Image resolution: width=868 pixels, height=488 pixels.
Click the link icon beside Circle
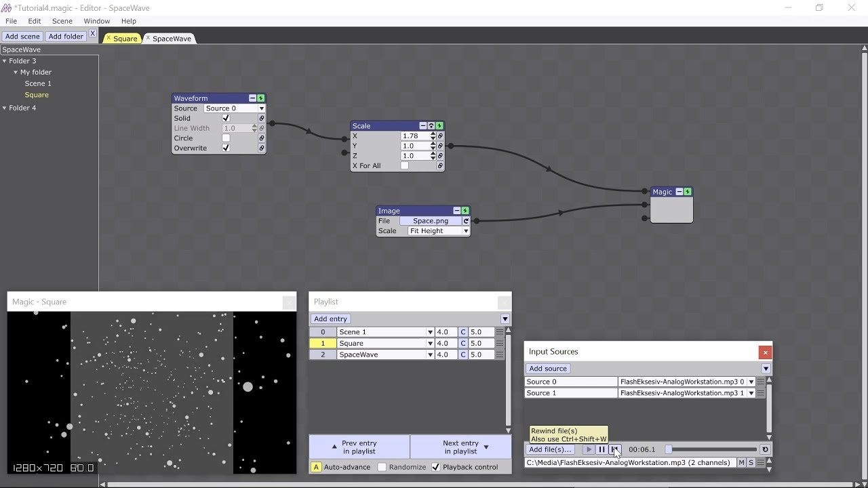(x=261, y=138)
